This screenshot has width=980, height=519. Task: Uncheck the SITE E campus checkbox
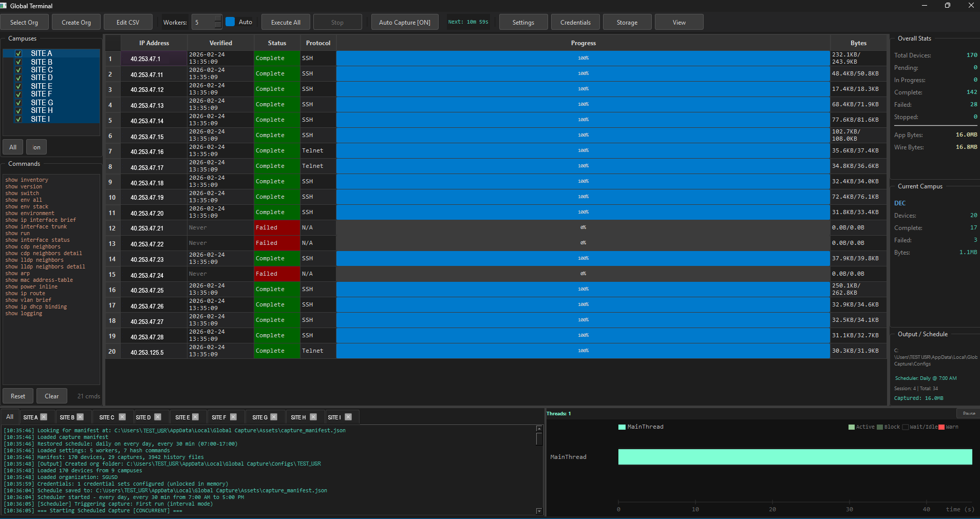(x=18, y=86)
